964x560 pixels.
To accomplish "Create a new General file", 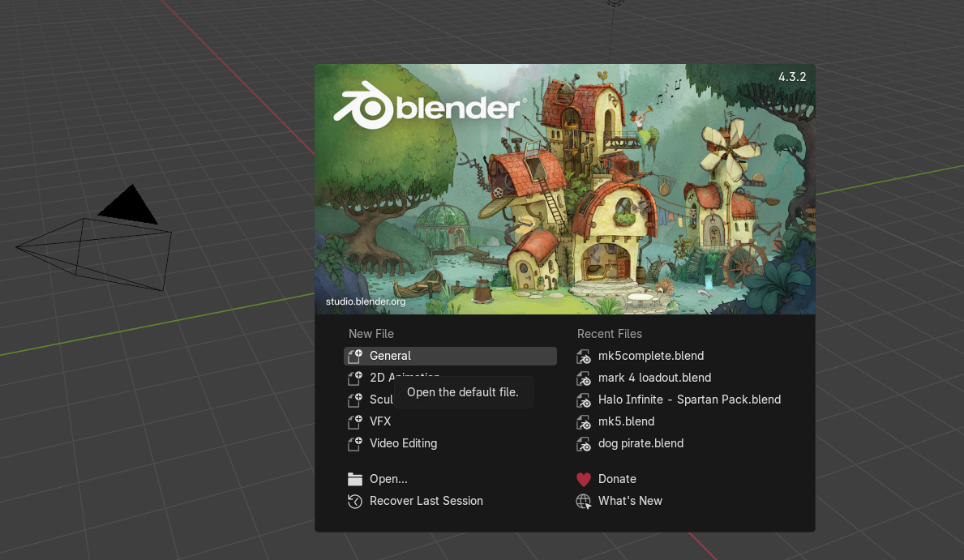I will 450,356.
